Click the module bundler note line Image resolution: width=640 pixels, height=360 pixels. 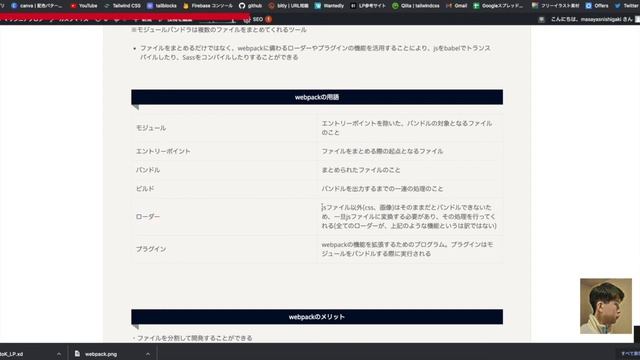[x=219, y=29]
